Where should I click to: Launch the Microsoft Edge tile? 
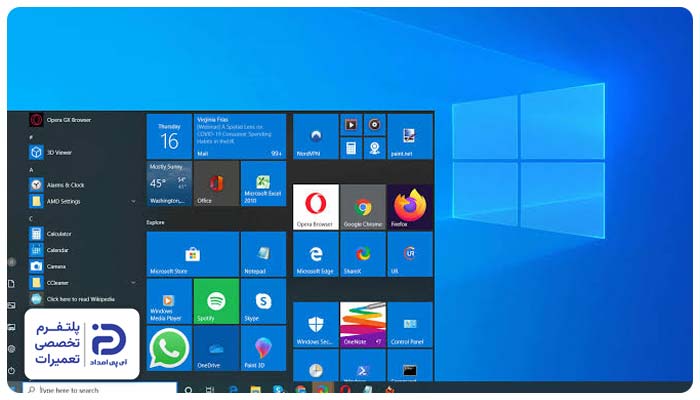(316, 254)
